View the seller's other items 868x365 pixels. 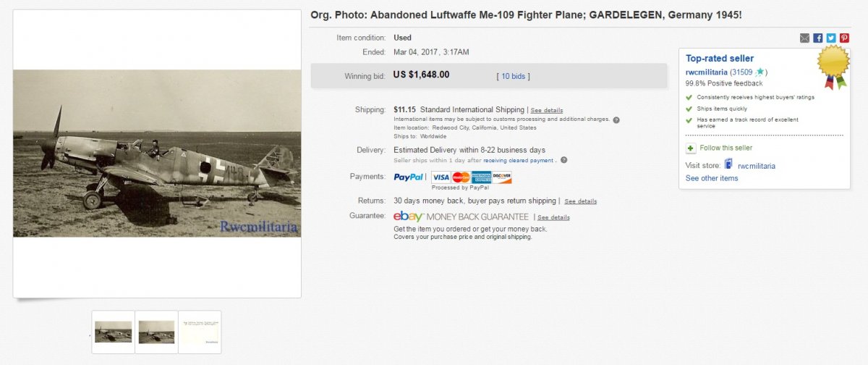click(712, 178)
